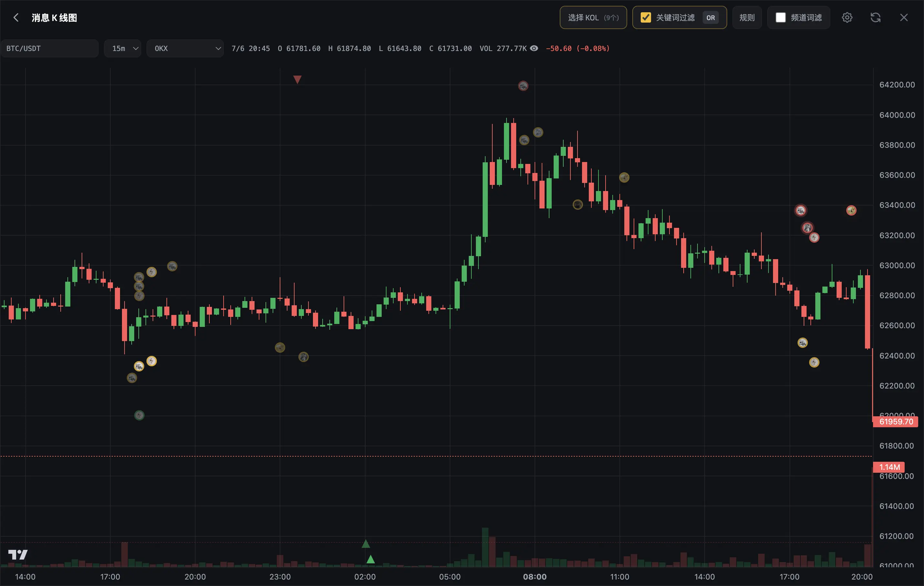
Task: Open the avatar marker below candles at 23:00
Action: coord(280,348)
